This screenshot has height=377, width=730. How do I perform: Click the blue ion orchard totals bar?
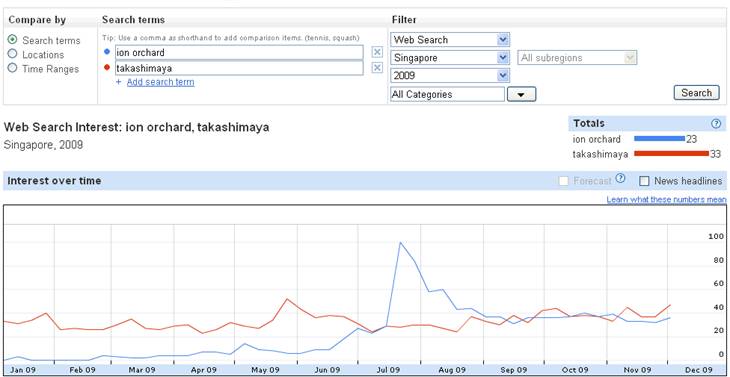[659, 139]
